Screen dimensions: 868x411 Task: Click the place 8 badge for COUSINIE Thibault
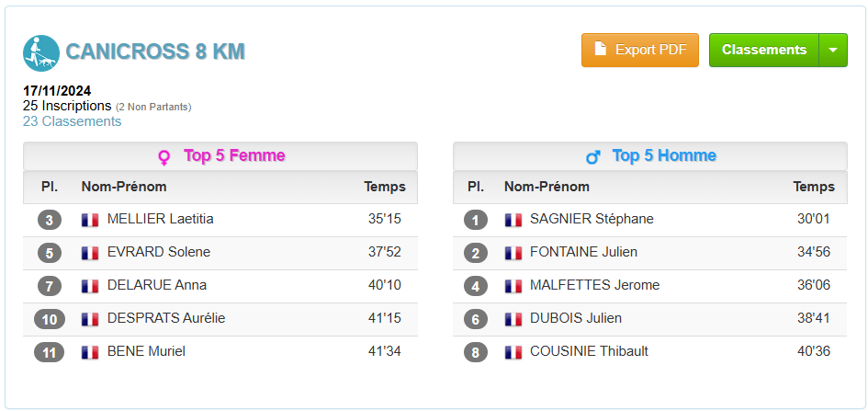[x=476, y=352]
